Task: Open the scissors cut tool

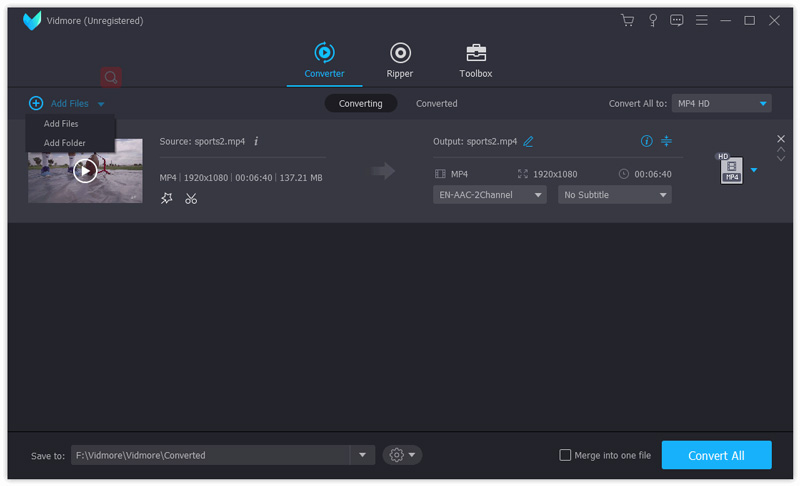Action: tap(191, 198)
